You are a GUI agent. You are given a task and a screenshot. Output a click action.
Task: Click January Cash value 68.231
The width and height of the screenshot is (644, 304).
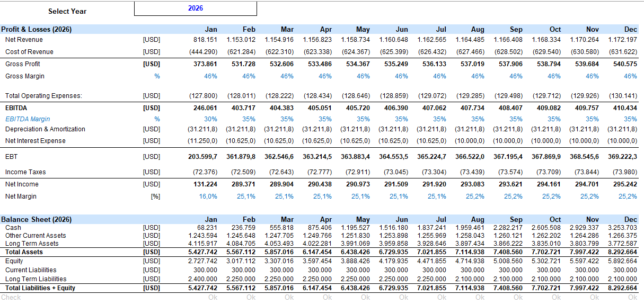click(207, 228)
